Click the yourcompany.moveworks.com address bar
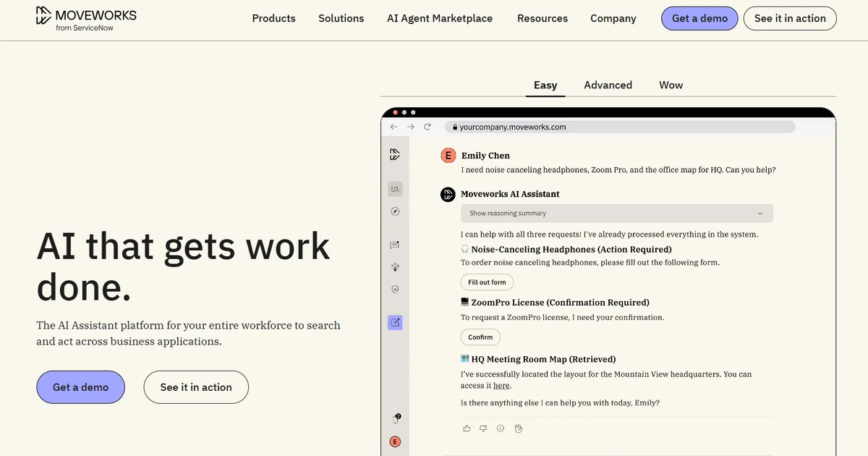Viewport: 868px width, 456px height. coord(620,127)
